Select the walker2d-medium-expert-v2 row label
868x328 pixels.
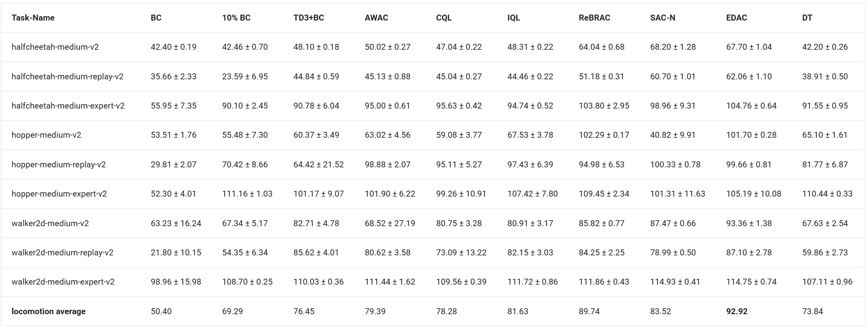[x=63, y=282]
